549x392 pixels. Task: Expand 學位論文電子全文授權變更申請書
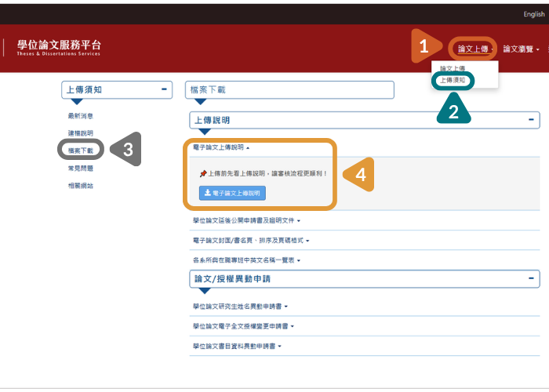(x=243, y=326)
